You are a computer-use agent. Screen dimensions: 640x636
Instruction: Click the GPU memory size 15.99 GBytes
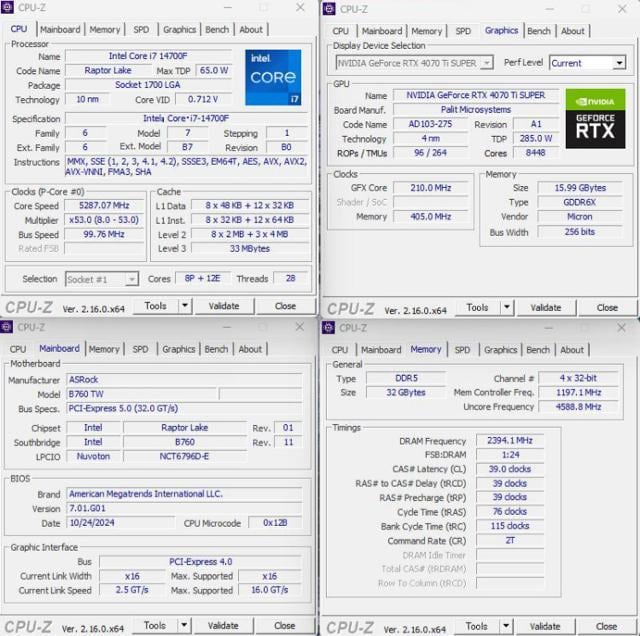tap(580, 188)
